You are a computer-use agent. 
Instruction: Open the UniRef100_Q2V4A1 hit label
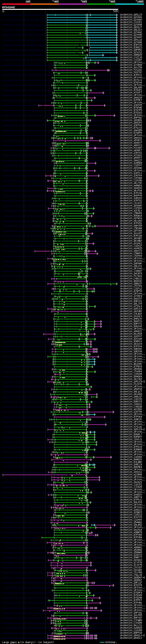click(x=131, y=17)
